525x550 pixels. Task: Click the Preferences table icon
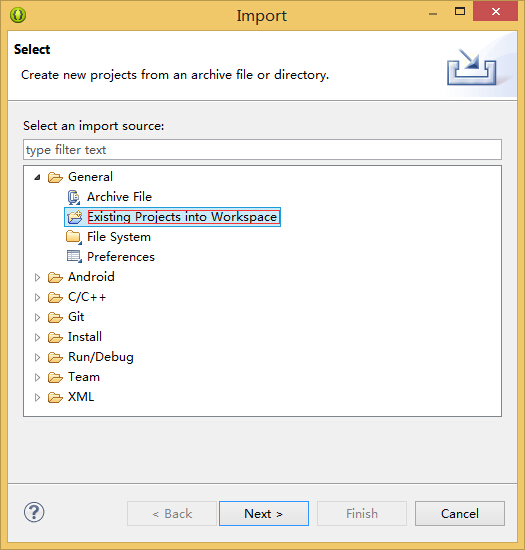[74, 257]
